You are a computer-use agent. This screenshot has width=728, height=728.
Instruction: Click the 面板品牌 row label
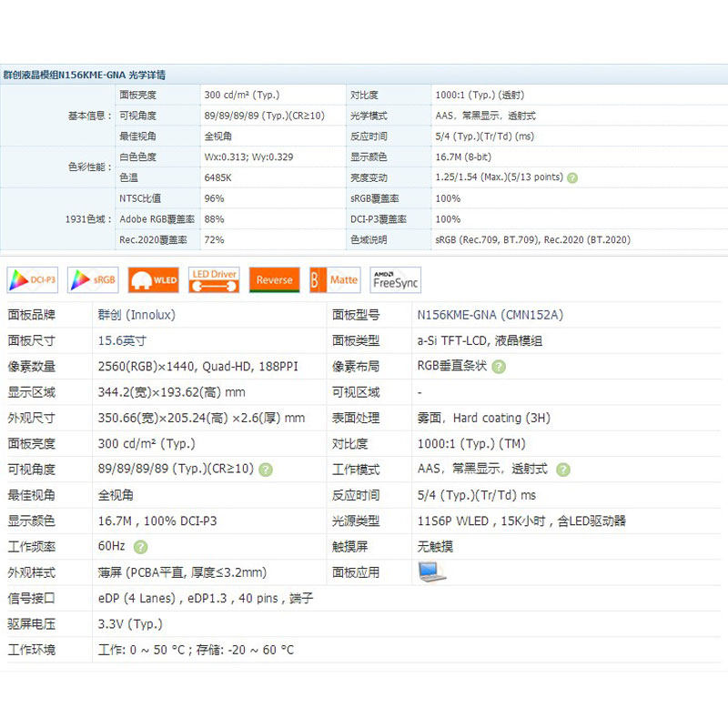click(31, 315)
